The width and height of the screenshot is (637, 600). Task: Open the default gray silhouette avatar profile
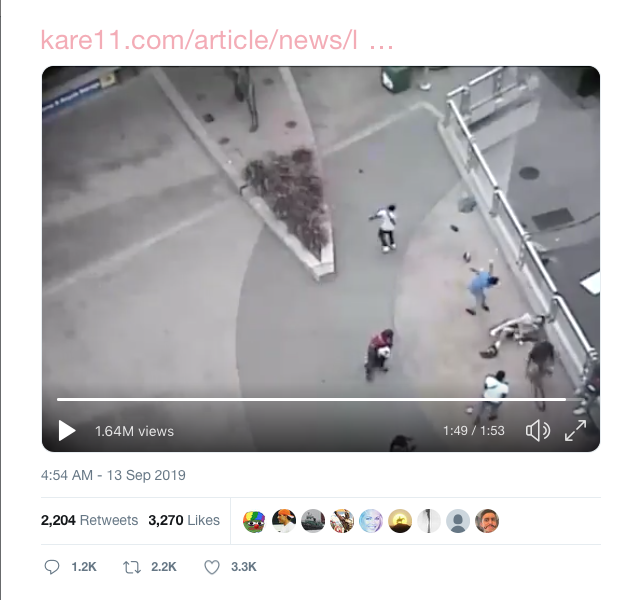[458, 521]
